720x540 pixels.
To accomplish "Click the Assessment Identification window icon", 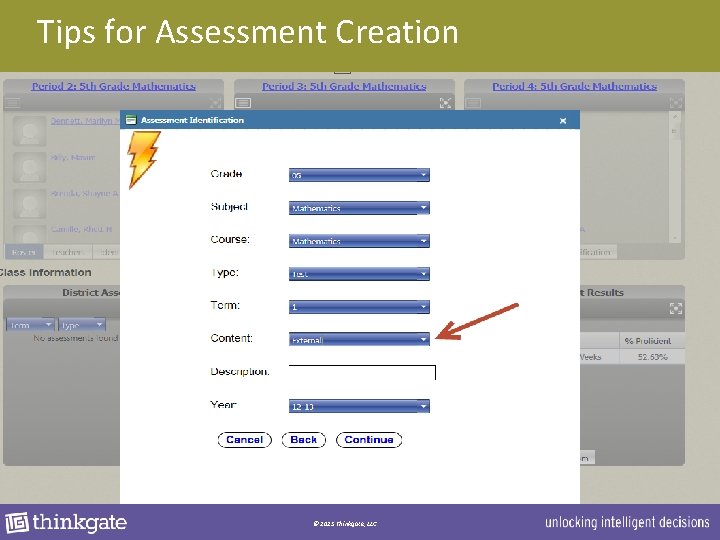I will (x=131, y=120).
